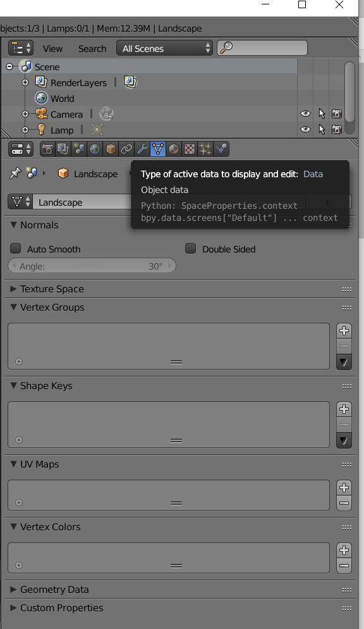Screen dimensions: 364x629
Task: Add a new UV map with plus
Action: (x=344, y=487)
